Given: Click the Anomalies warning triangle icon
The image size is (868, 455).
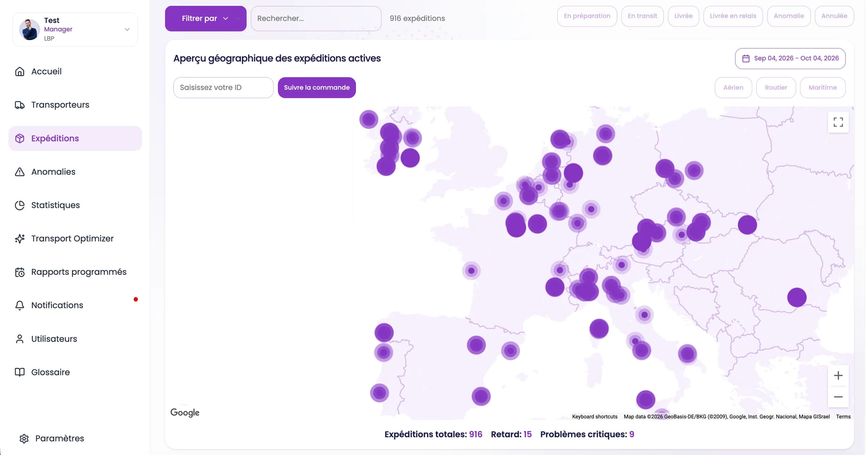Looking at the screenshot, I should tap(20, 172).
